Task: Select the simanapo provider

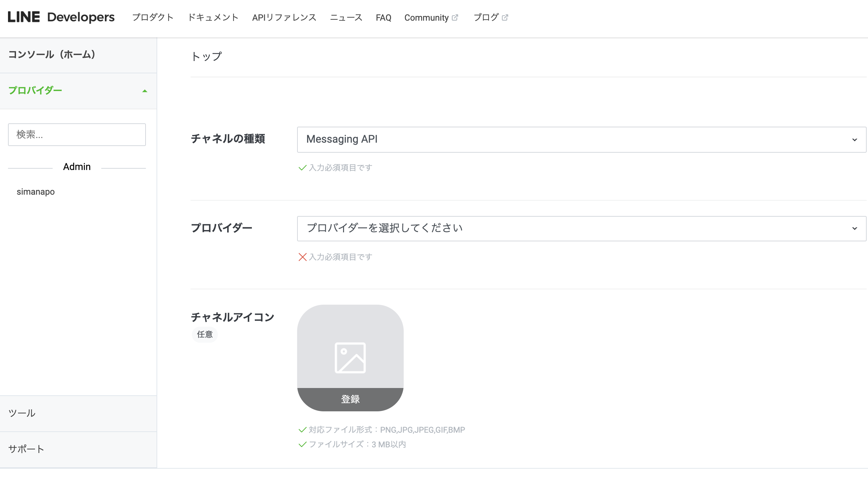Action: pyautogui.click(x=36, y=192)
